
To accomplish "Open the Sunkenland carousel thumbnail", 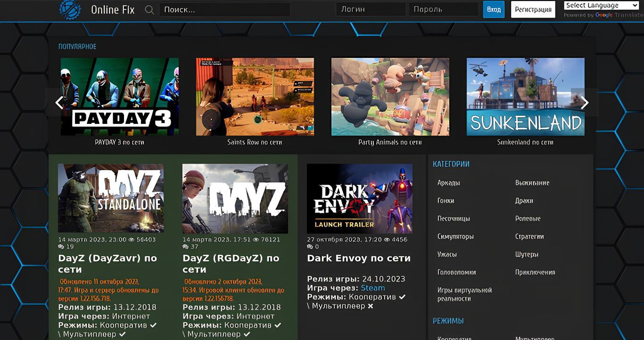I will click(526, 97).
